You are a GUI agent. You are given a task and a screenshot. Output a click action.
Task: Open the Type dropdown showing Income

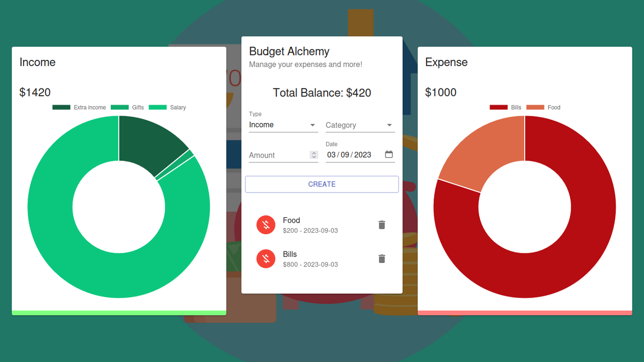coord(283,125)
